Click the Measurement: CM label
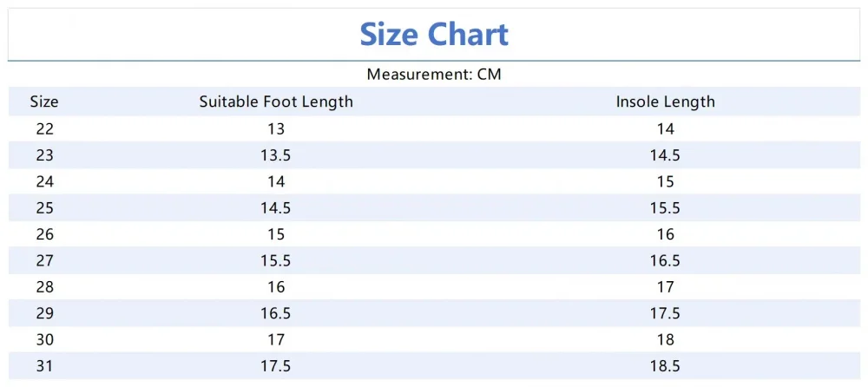The width and height of the screenshot is (868, 387). [434, 75]
